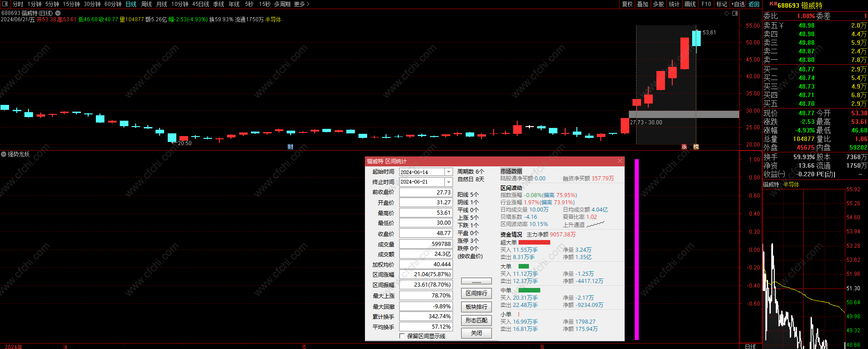This screenshot has height=349, width=868.
Task: Click the 榜 marker icon under the candles
Action: [x=696, y=147]
